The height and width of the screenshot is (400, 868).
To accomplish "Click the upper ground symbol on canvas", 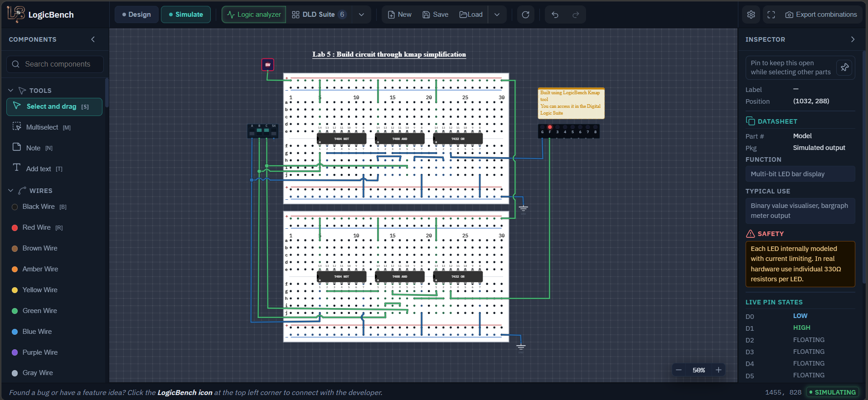I will point(524,208).
